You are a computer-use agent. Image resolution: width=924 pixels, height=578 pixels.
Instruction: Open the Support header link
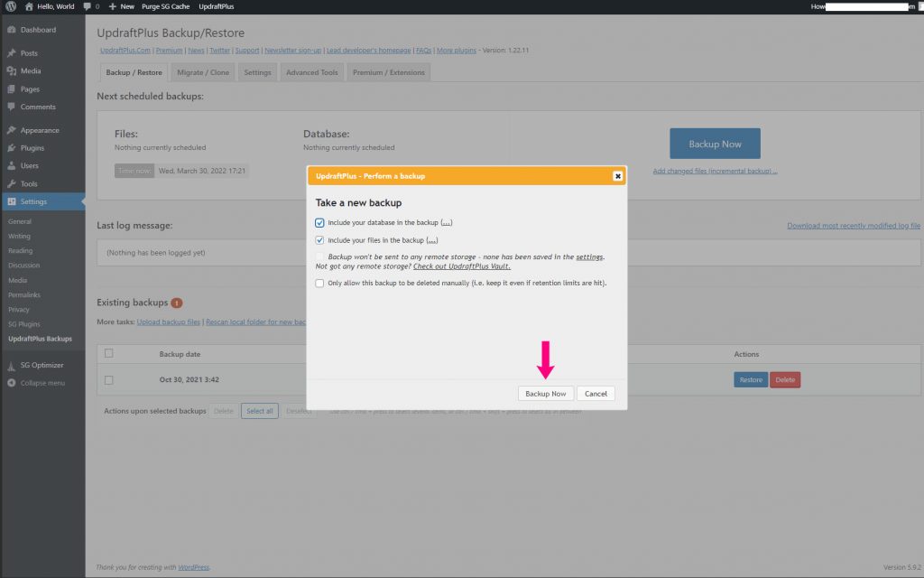pyautogui.click(x=247, y=51)
